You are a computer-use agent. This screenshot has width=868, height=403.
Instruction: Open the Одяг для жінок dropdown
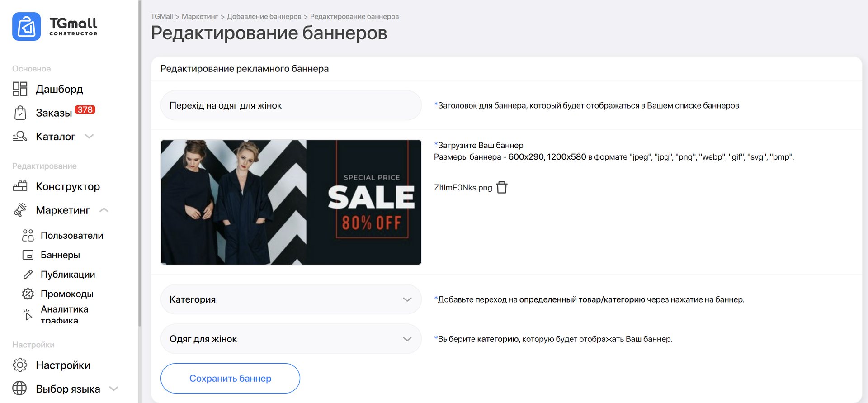point(291,339)
